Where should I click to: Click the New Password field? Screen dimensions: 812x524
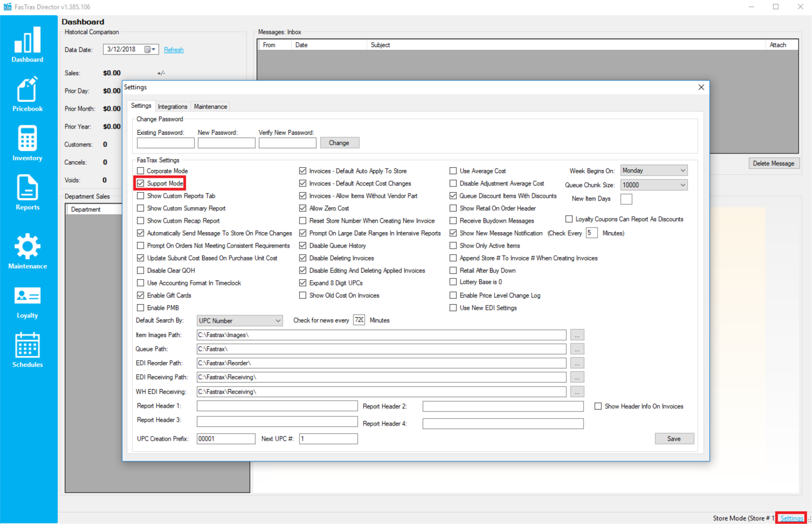click(226, 143)
